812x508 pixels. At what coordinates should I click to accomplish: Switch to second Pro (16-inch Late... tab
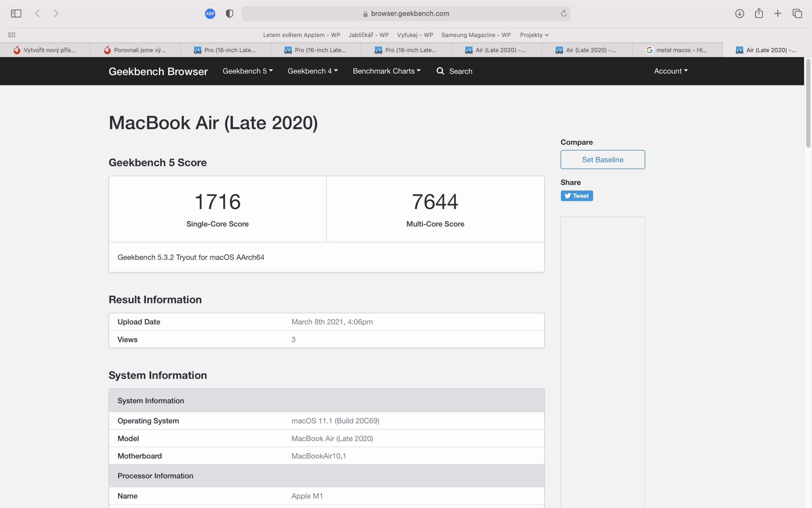(316, 50)
